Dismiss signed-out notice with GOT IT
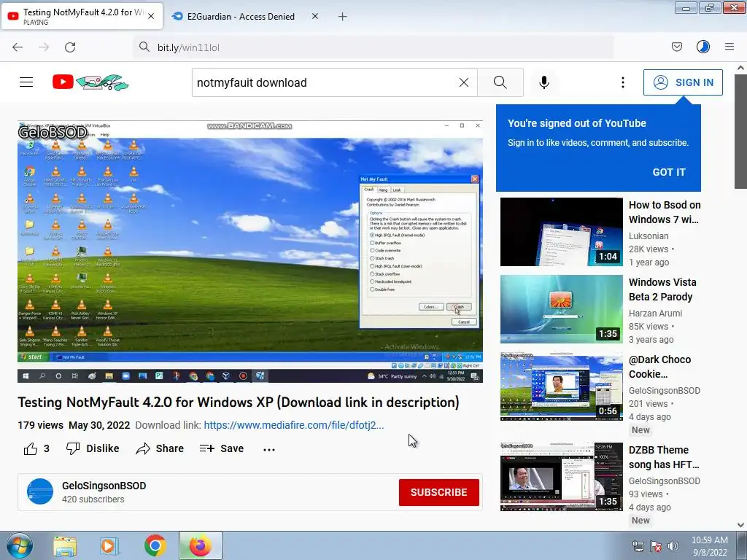 [669, 172]
